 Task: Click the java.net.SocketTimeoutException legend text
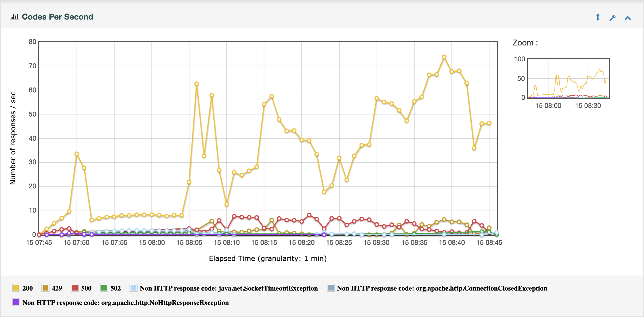coord(229,288)
